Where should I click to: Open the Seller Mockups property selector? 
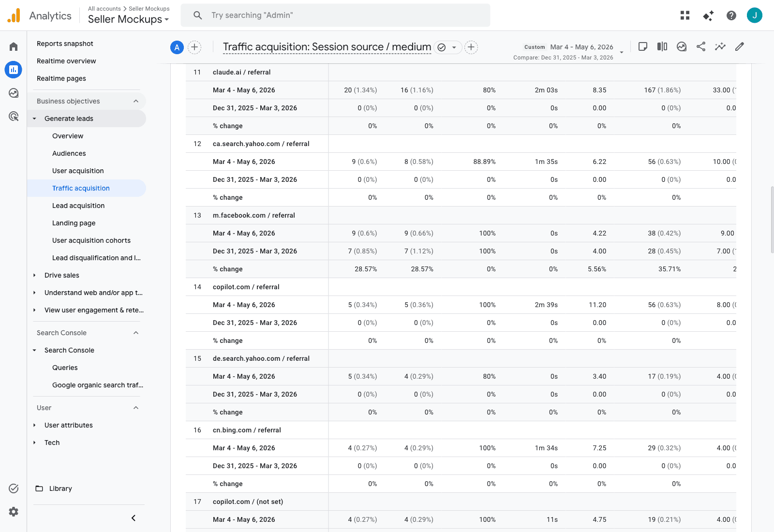coord(129,19)
